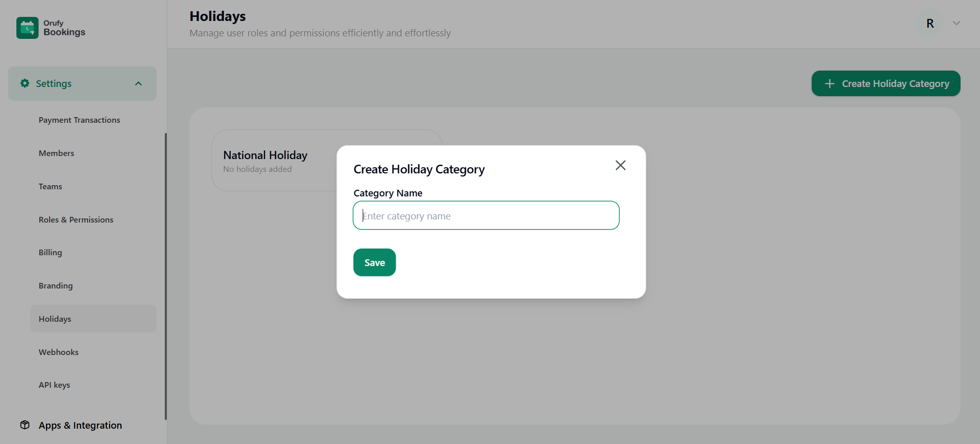This screenshot has height=444, width=980.
Task: Go to Members settings page
Action: (x=56, y=153)
